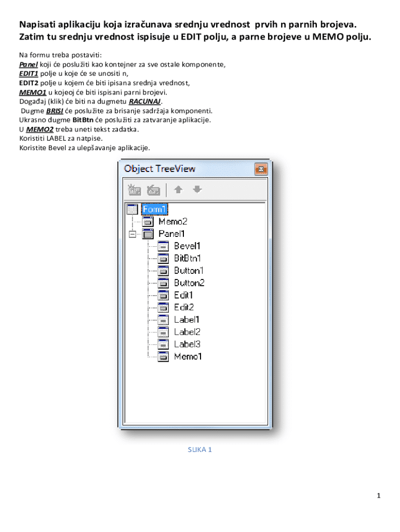Click the Panel1 container icon
Screen dimensions: 400x532
pos(148,234)
